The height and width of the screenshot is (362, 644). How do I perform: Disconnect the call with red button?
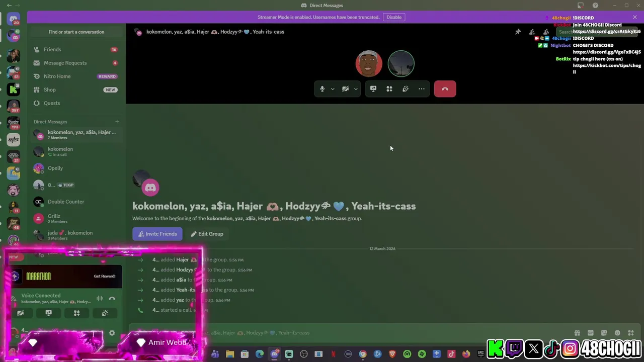pos(445,89)
